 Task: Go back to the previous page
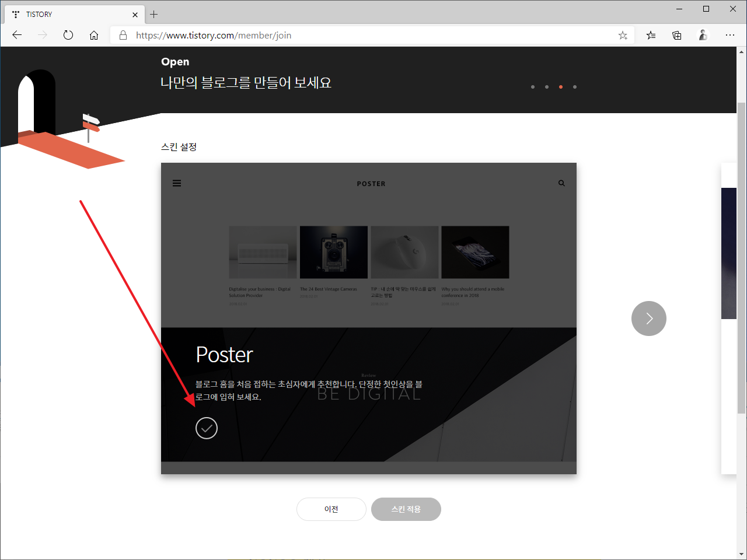tap(17, 35)
